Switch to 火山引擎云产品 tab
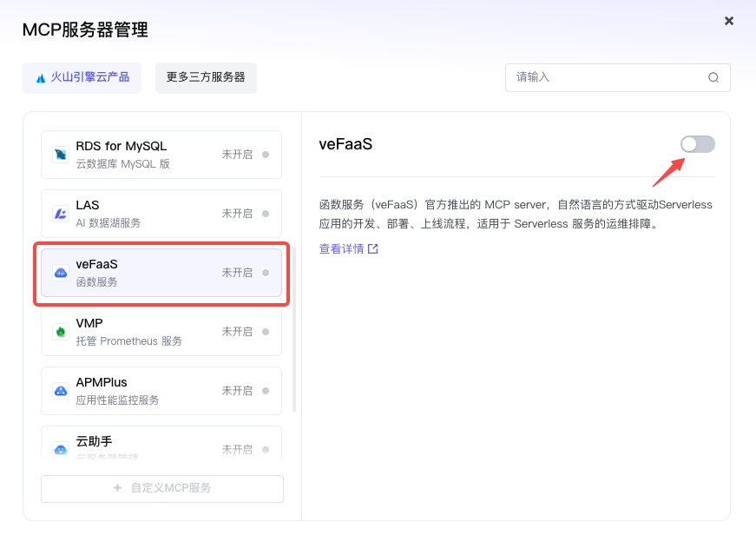Screen dimensions: 756x542 pos(82,77)
